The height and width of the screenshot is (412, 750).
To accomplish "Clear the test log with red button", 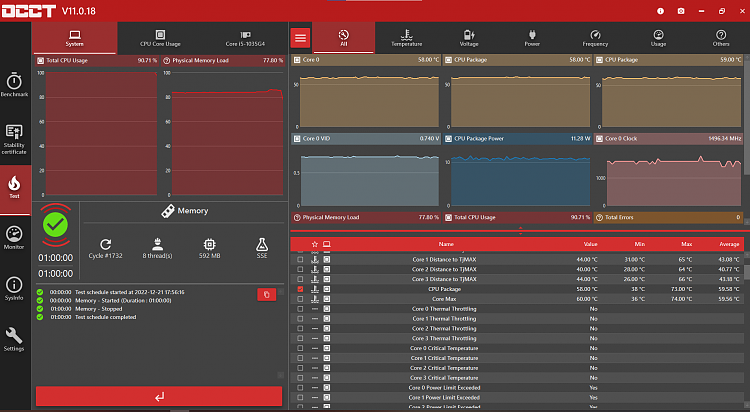I will tap(266, 295).
